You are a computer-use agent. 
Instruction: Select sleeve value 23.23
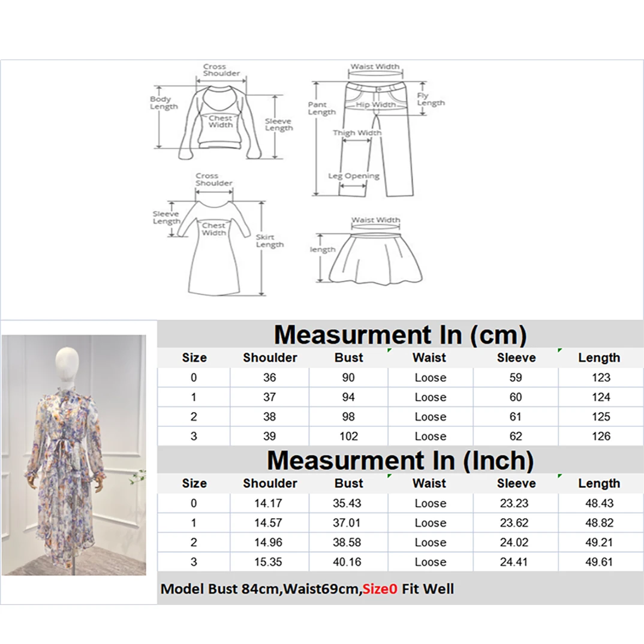(514, 503)
